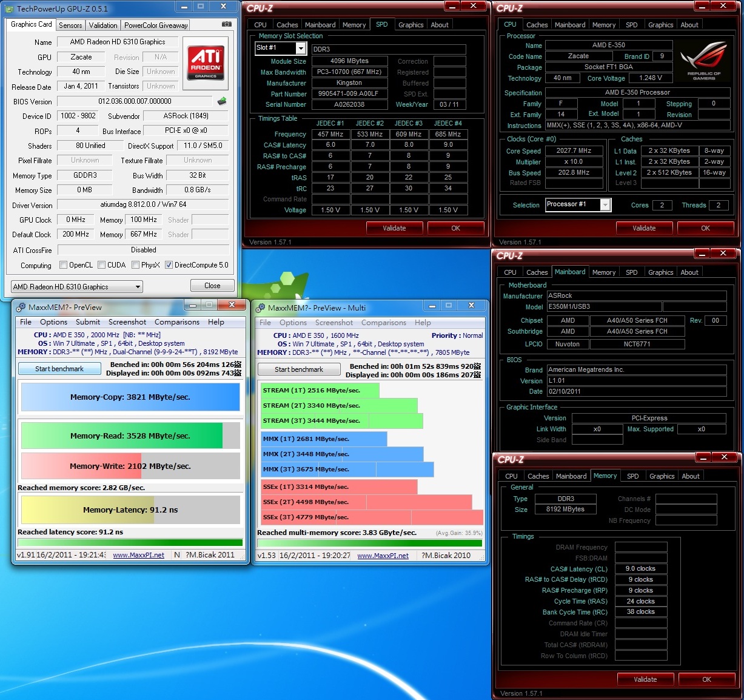Click the BIOS save chip icon in GPU-Z

tap(222, 101)
